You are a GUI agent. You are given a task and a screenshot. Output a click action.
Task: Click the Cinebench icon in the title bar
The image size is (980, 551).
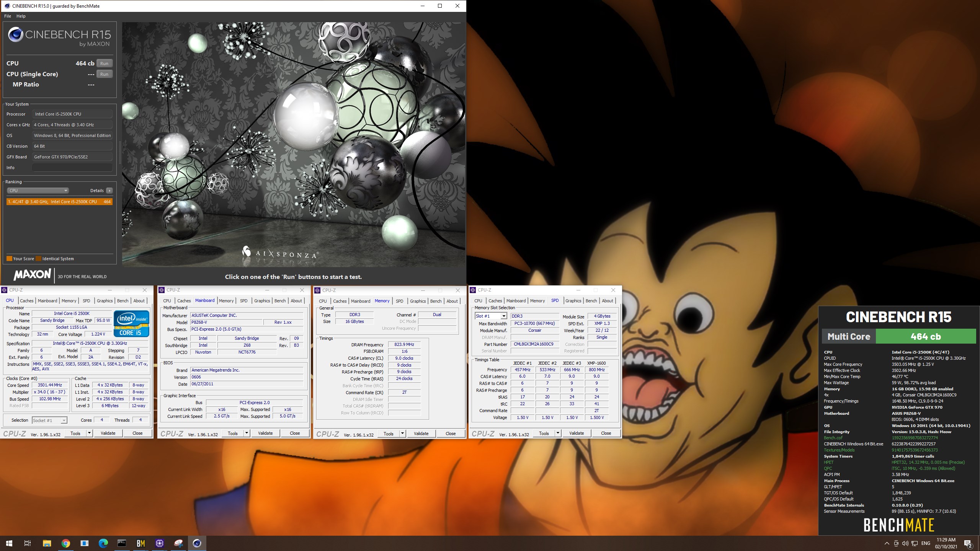(7, 6)
